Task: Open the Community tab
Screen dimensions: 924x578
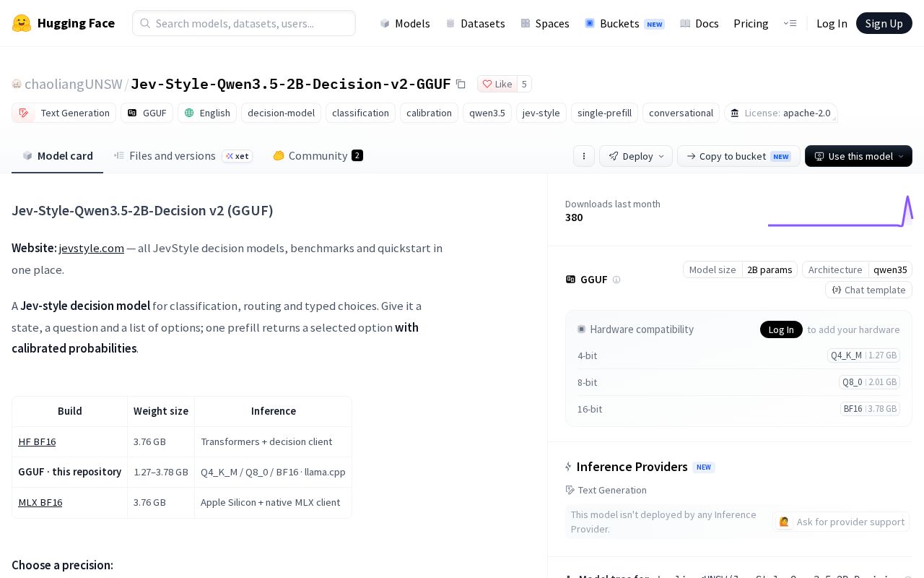Action: (318, 156)
